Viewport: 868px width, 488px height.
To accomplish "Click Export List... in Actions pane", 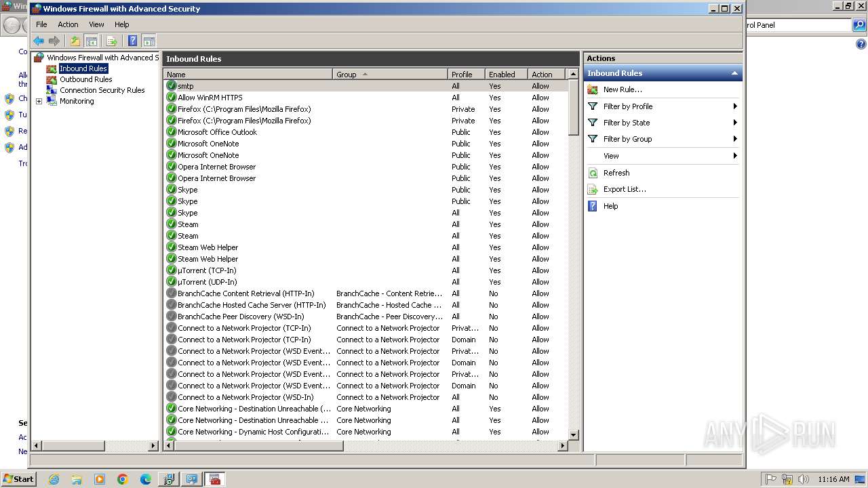I will click(625, 189).
